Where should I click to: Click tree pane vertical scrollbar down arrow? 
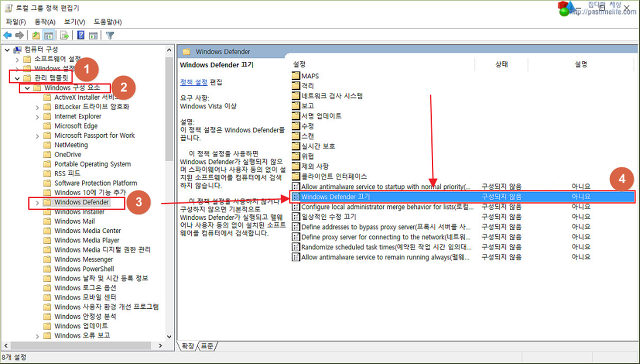point(169,337)
